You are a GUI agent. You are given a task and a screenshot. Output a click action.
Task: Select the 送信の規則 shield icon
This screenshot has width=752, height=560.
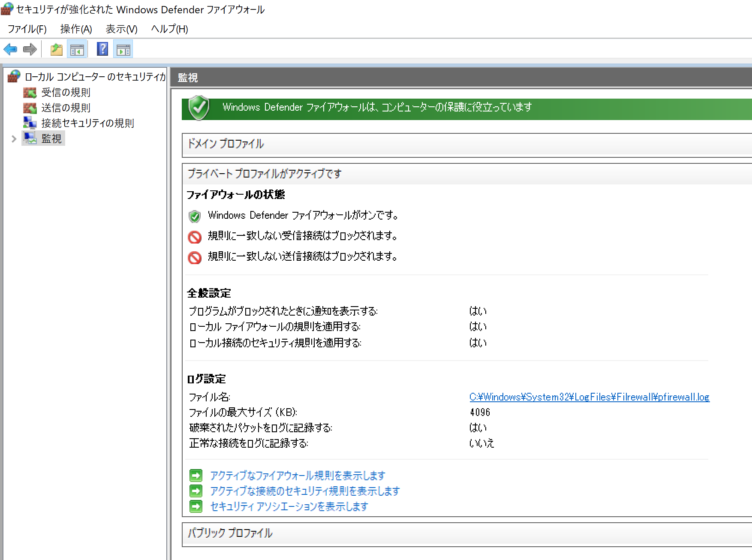click(x=29, y=108)
